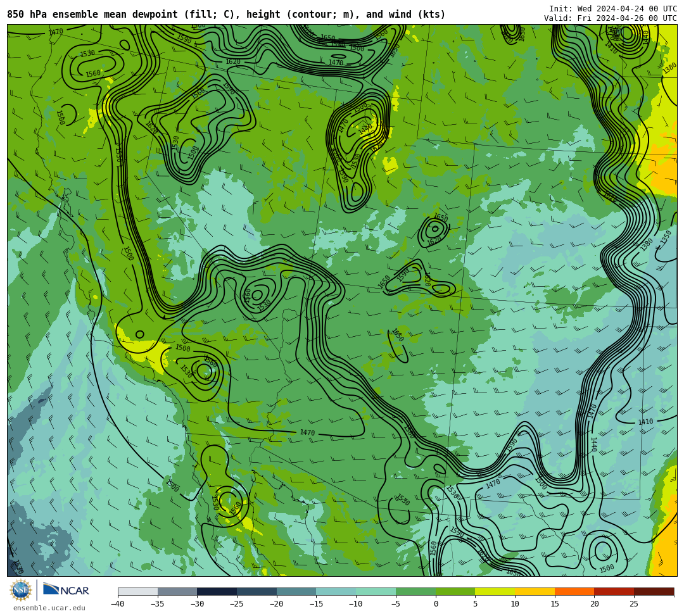
Task: Click the positive 20 colorbar tick label
Action: coord(594,604)
